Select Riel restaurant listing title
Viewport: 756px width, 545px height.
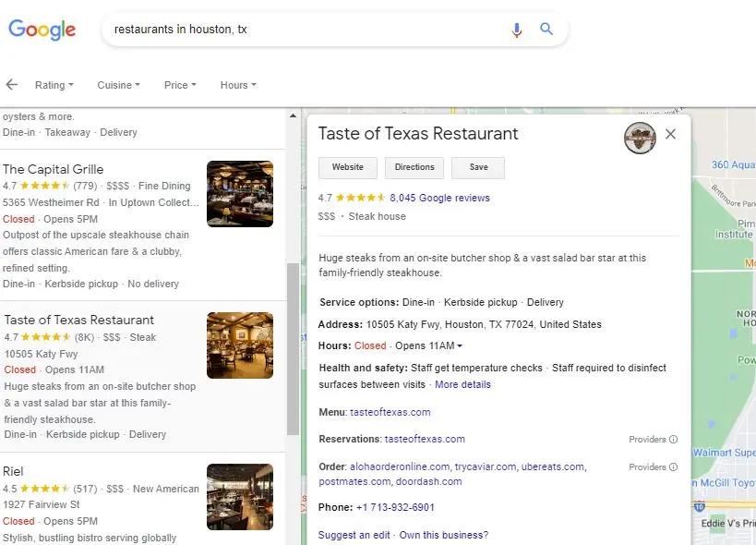[13, 471]
